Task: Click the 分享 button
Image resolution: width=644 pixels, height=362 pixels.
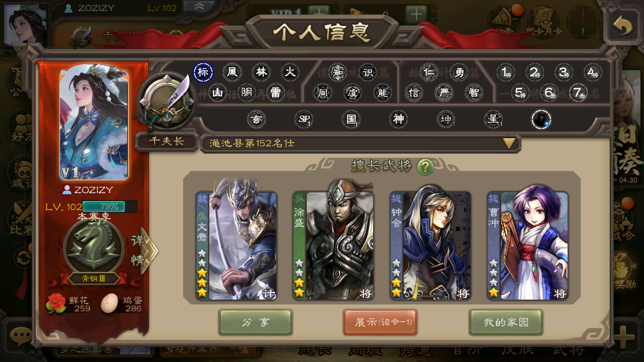Action: coord(256,322)
